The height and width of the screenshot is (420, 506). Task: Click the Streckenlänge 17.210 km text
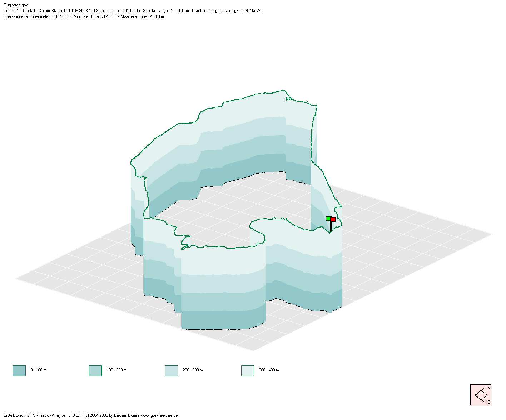(166, 11)
